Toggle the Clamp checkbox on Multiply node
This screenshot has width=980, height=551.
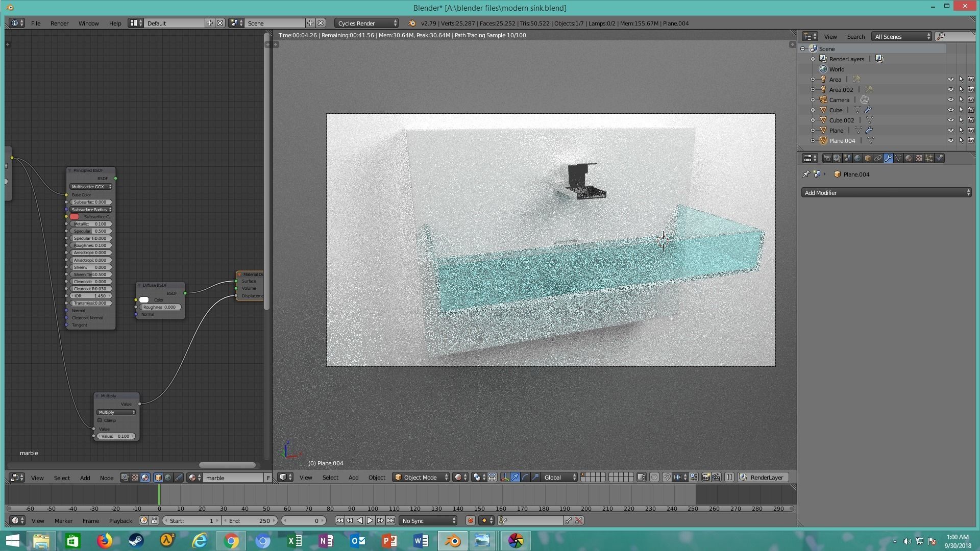[100, 420]
